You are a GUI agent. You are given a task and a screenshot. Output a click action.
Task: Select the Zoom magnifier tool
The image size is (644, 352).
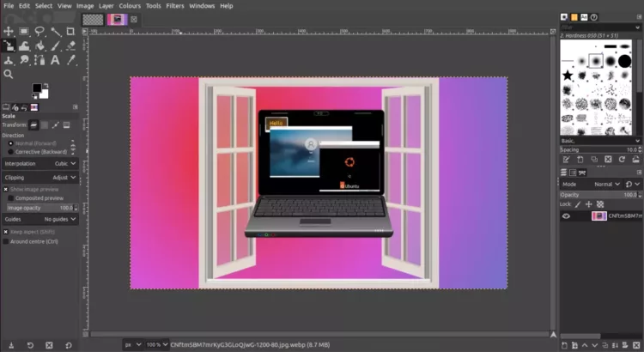click(x=9, y=75)
